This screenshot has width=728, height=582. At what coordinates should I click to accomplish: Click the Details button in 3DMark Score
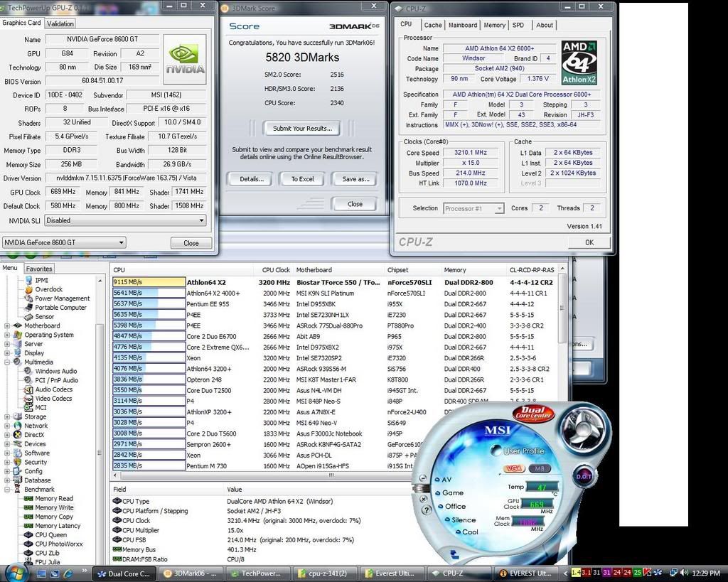(x=251, y=178)
